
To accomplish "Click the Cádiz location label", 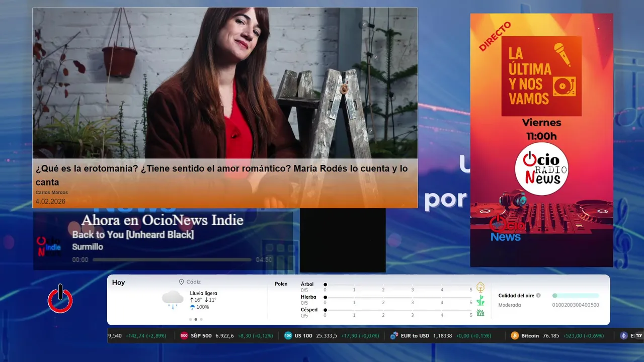I will click(193, 282).
